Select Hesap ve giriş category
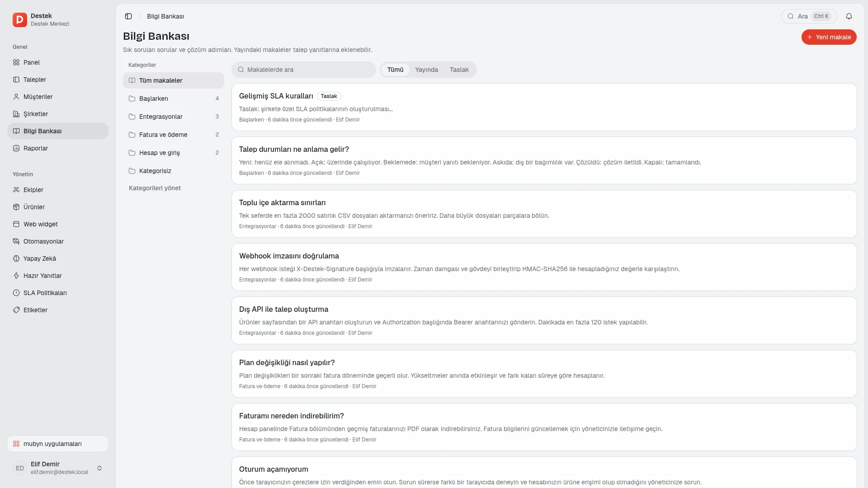The image size is (868, 488). click(174, 153)
